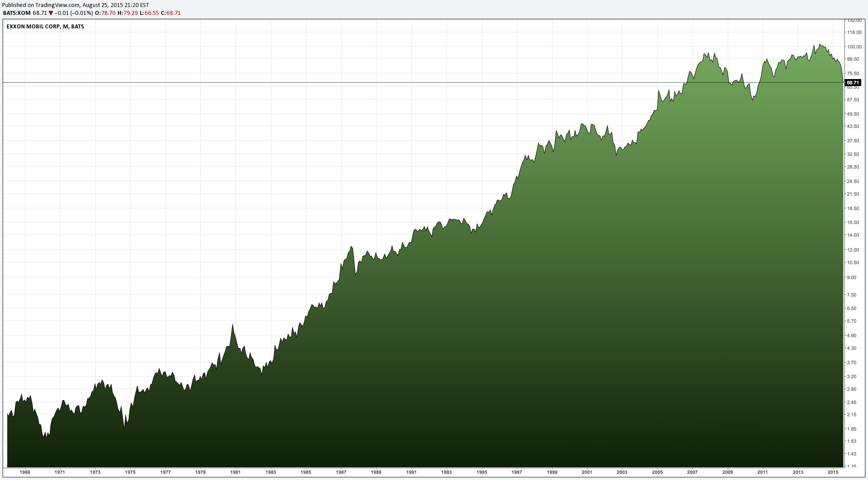Click the 5.70 price axis label
The image size is (868, 480).
click(x=851, y=321)
